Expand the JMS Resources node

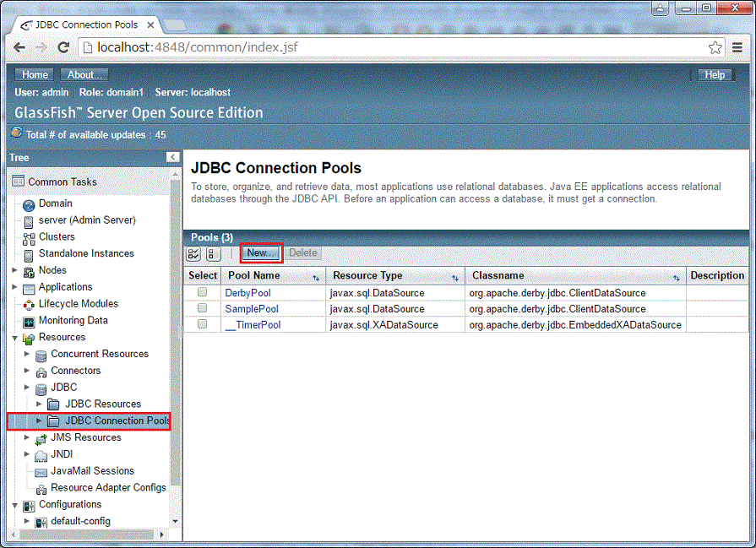point(27,437)
